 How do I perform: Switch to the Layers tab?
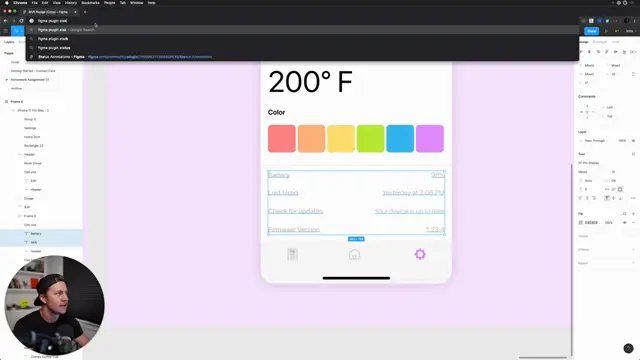[x=9, y=42]
